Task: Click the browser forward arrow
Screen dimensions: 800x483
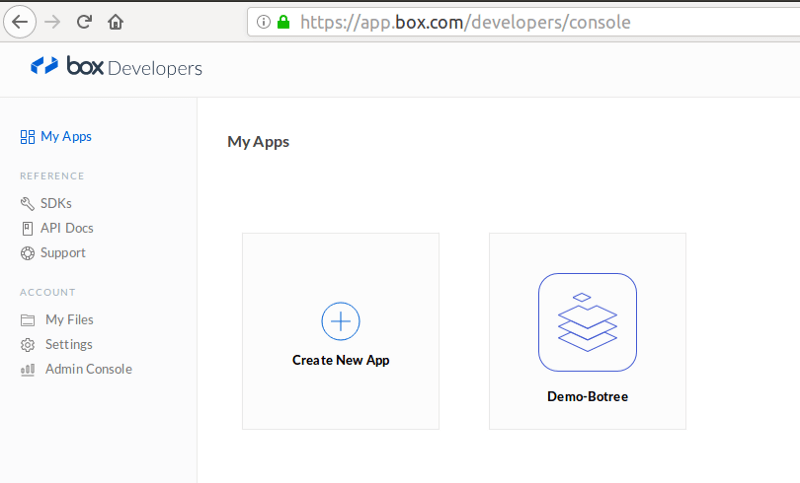Action: click(52, 22)
